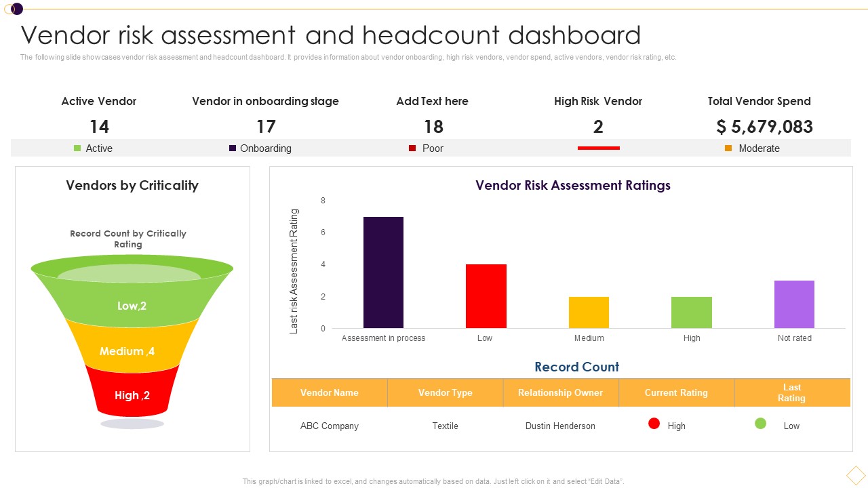Select the Relationship Owner column header
This screenshot has height=488, width=868.
pyautogui.click(x=561, y=392)
